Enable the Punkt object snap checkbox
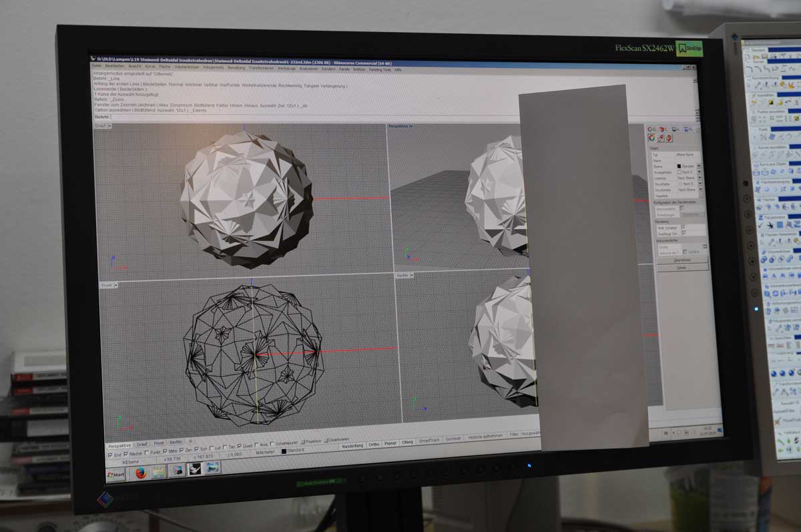 [x=146, y=453]
